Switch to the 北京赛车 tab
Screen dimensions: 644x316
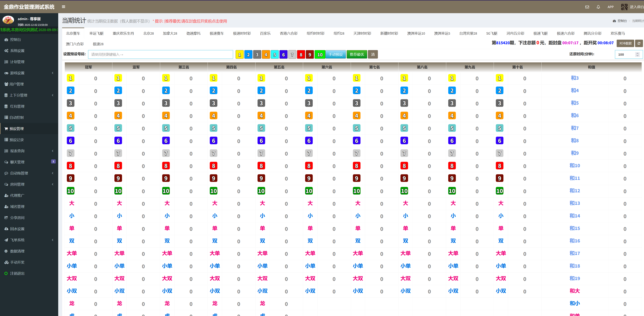tap(73, 33)
